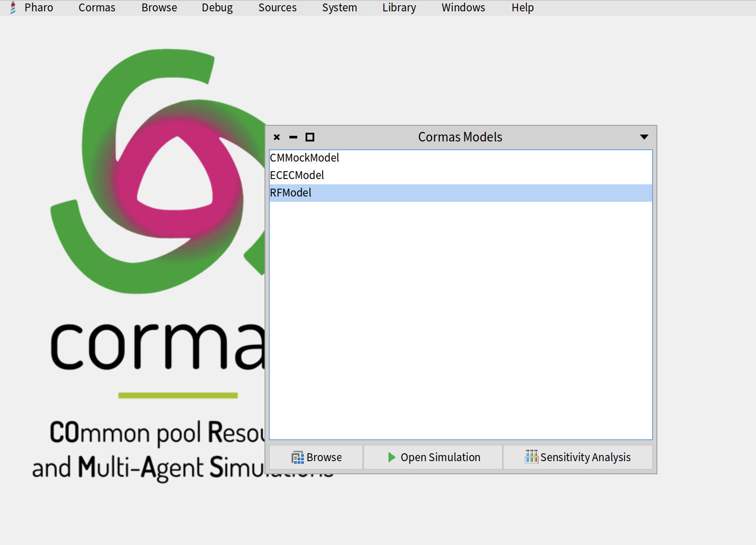The image size is (756, 545).
Task: Maximize the Cormas Models window
Action: (310, 137)
